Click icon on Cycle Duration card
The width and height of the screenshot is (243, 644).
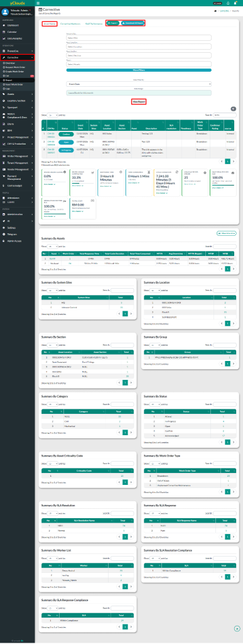pos(176,172)
